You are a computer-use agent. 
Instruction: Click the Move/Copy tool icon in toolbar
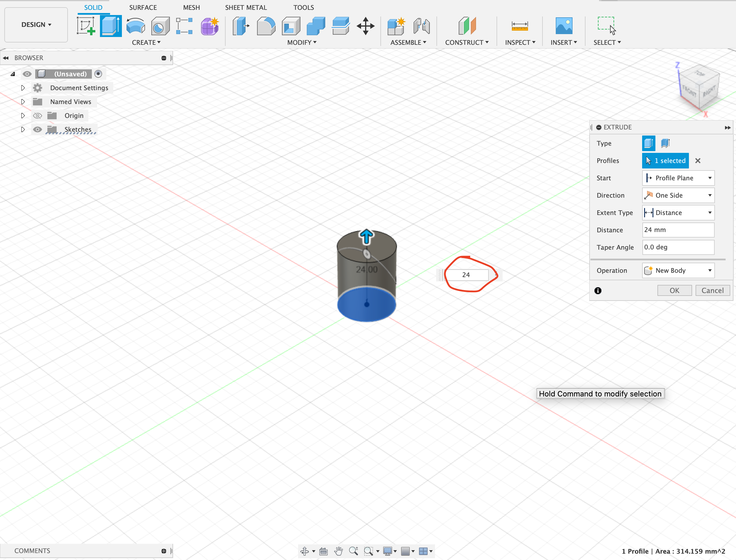(x=365, y=26)
